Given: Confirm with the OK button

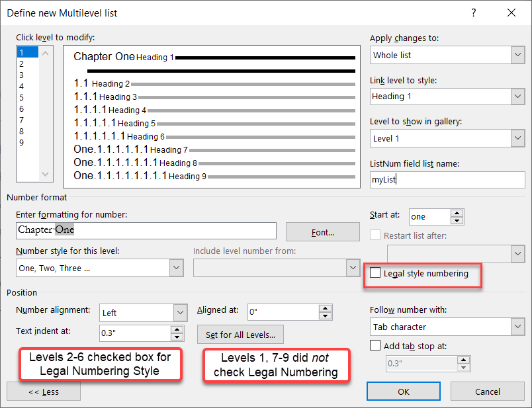Looking at the screenshot, I should point(404,391).
